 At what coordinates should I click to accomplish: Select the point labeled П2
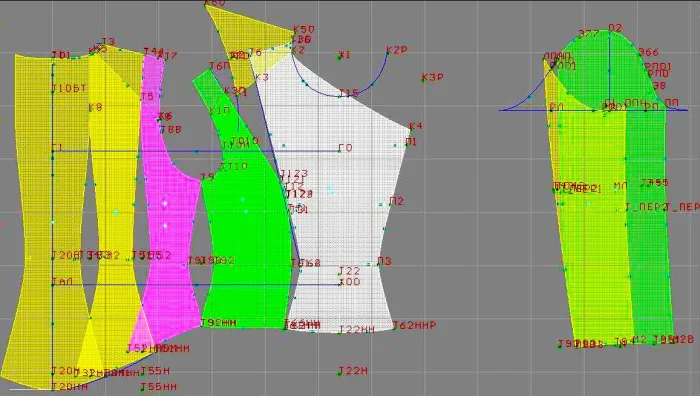coord(396,202)
